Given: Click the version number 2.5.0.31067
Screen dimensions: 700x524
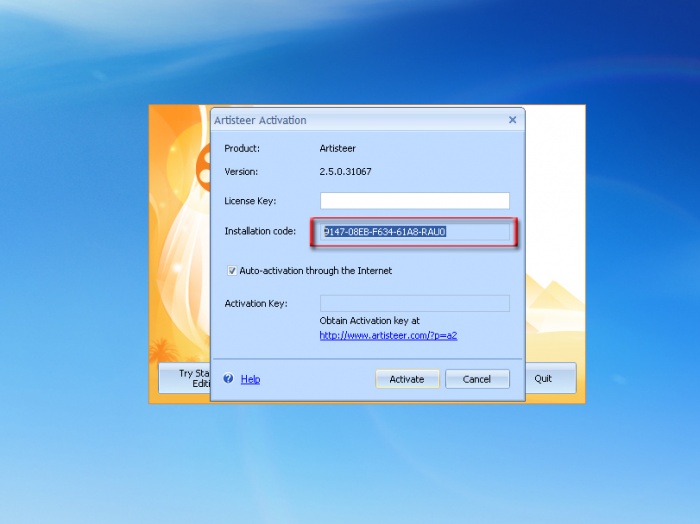Looking at the screenshot, I should point(345,172).
